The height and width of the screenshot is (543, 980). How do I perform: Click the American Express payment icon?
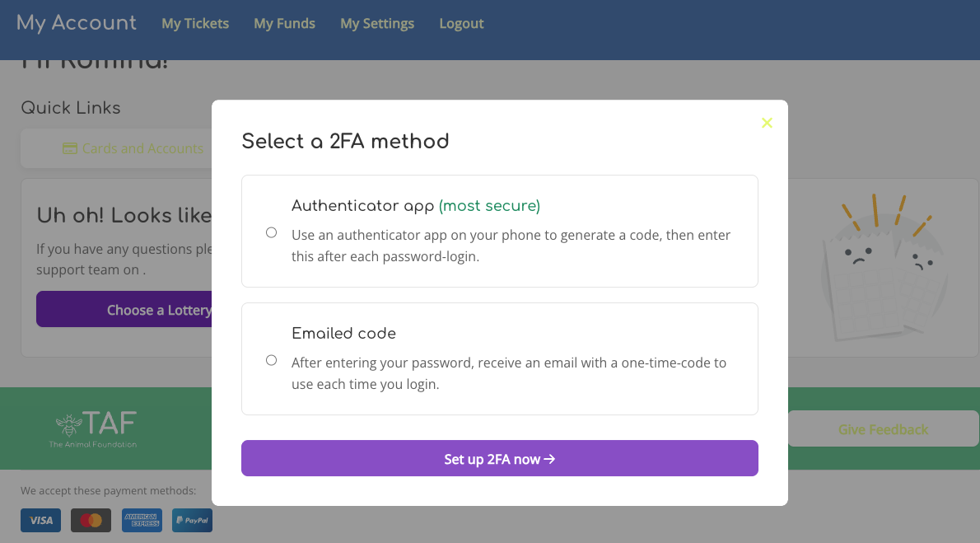click(x=142, y=520)
